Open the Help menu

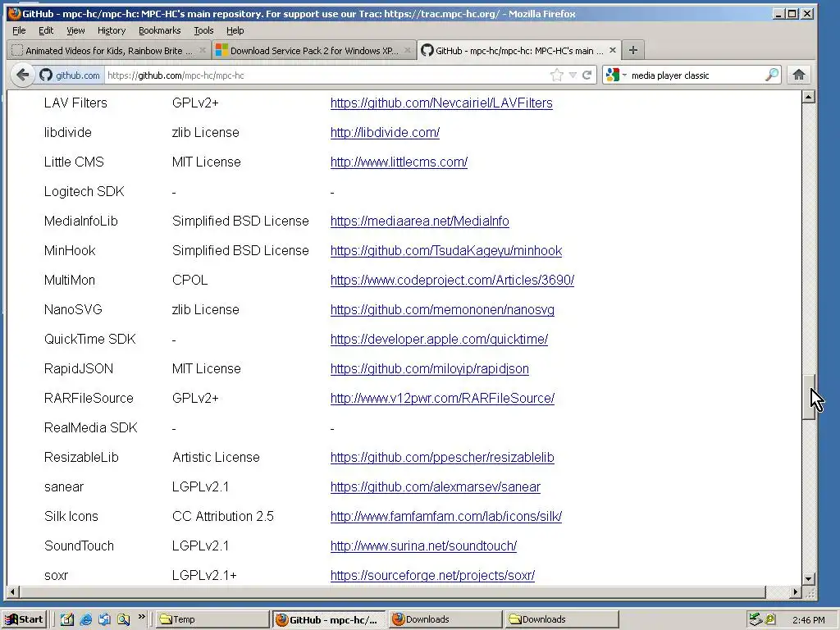click(x=235, y=30)
